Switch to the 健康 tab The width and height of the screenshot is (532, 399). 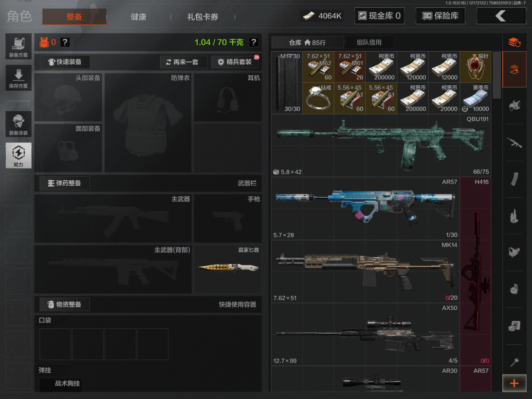click(138, 17)
